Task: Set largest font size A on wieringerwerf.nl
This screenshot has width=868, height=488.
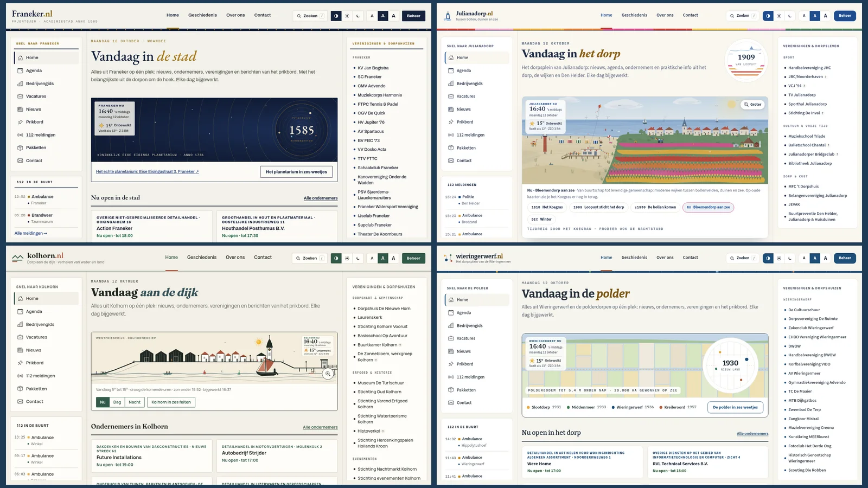Action: pos(826,258)
